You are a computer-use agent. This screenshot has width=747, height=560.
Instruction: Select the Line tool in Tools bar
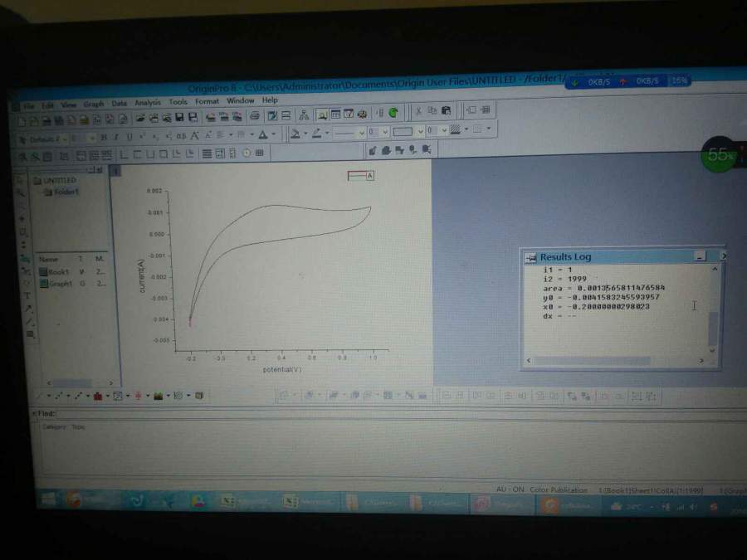(x=30, y=322)
